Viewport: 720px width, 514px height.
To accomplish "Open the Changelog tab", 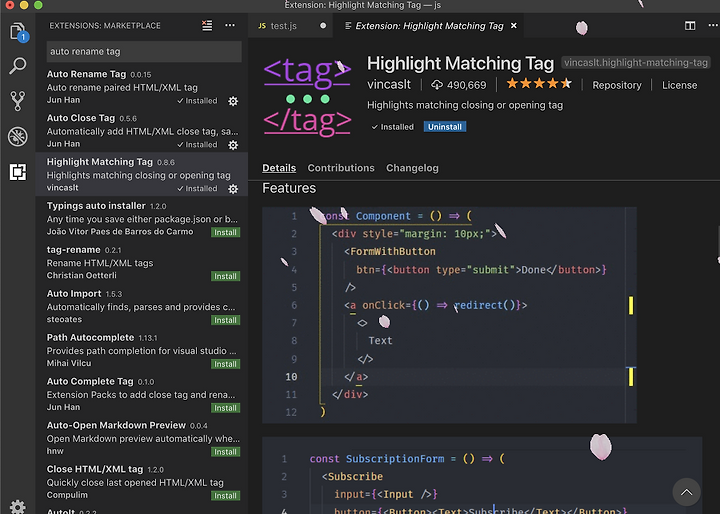I will pyautogui.click(x=412, y=168).
